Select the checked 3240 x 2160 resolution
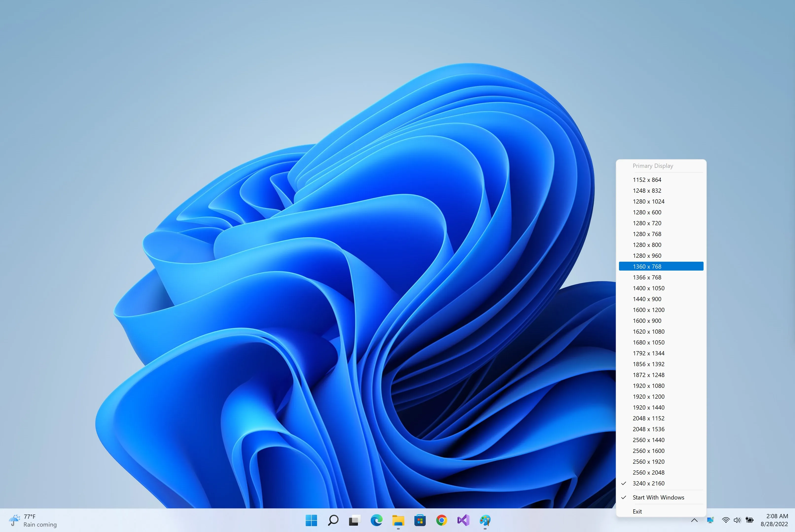 tap(661, 483)
